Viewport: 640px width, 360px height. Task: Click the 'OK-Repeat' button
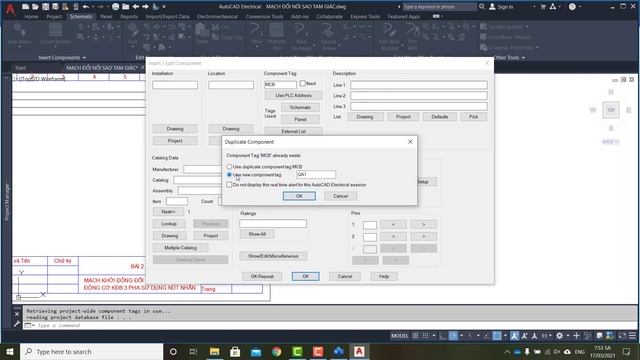pyautogui.click(x=262, y=276)
